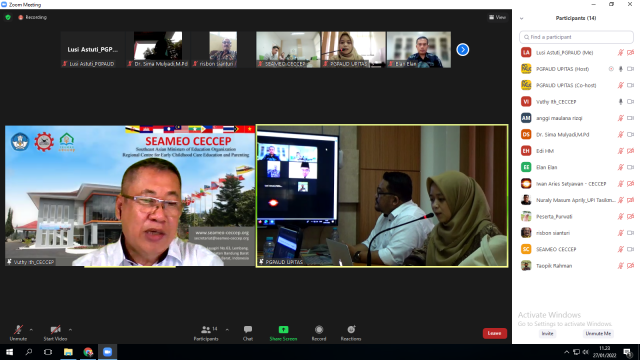Open video options arrow beside Start Video

(x=70, y=329)
